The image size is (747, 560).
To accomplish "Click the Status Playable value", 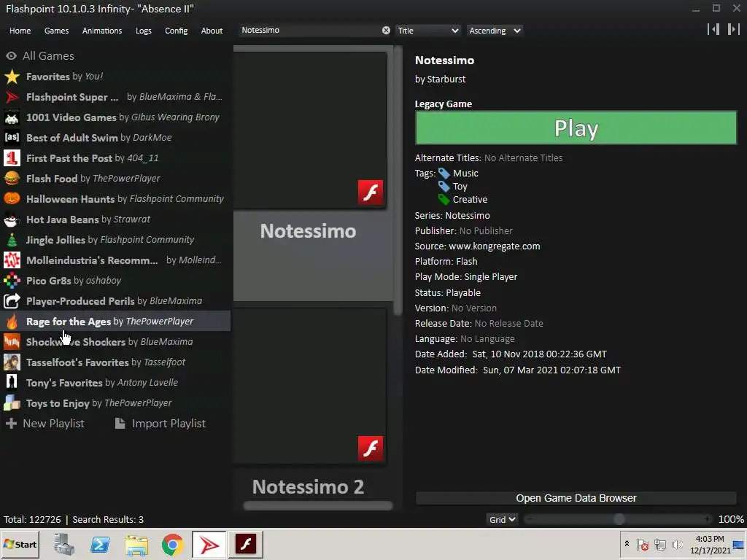I will (463, 293).
